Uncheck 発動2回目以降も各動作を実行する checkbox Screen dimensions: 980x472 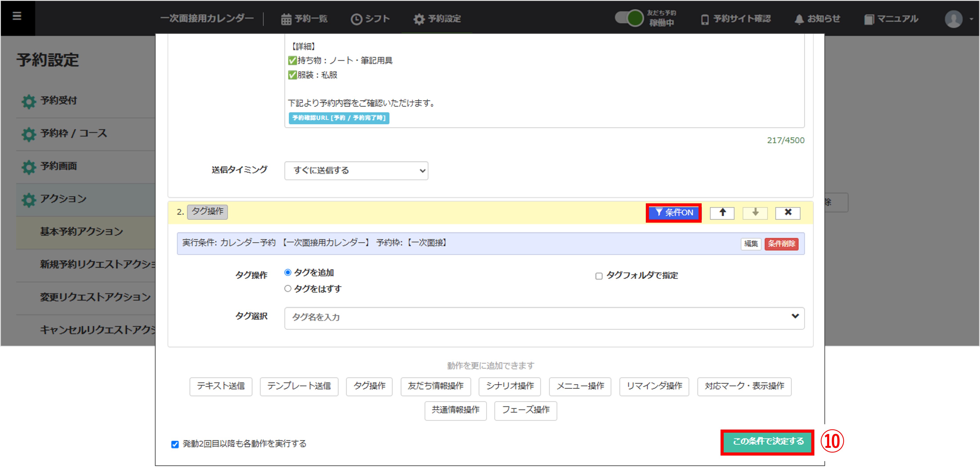tap(175, 444)
